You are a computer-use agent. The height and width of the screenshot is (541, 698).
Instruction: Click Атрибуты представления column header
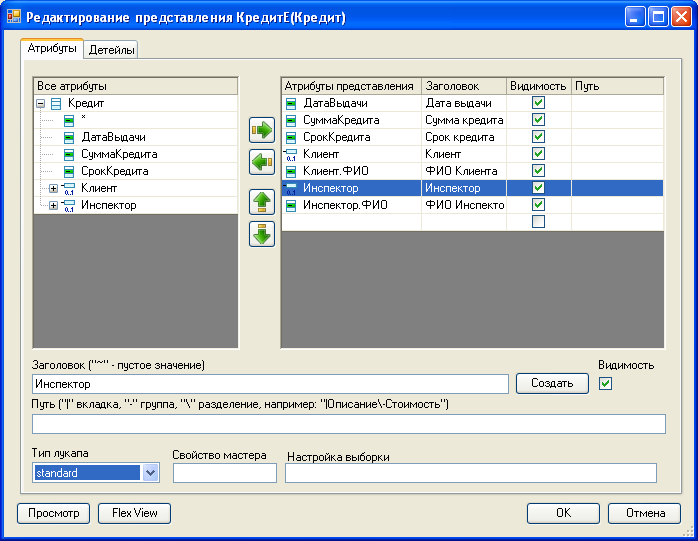coord(351,86)
